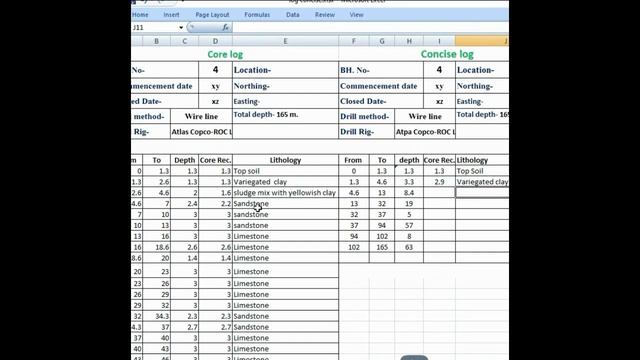Select column I header
Screen dimensions: 640x360
pyautogui.click(x=439, y=41)
